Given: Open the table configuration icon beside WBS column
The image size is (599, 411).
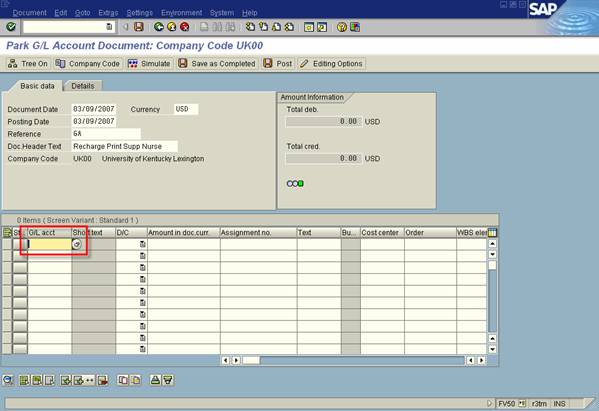Looking at the screenshot, I should (x=492, y=232).
